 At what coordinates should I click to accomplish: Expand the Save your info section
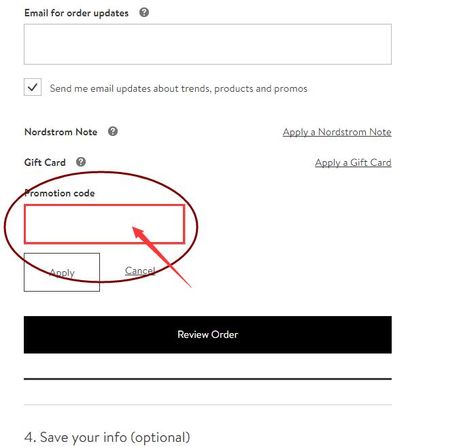pos(107,437)
